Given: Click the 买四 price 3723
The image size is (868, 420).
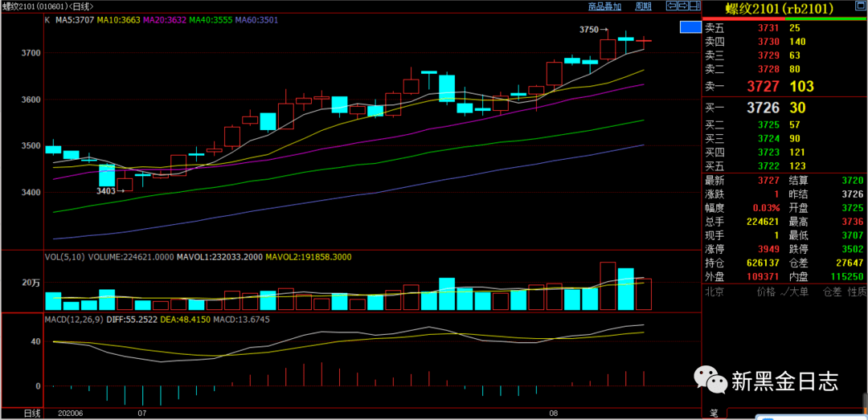Looking at the screenshot, I should pyautogui.click(x=769, y=152).
